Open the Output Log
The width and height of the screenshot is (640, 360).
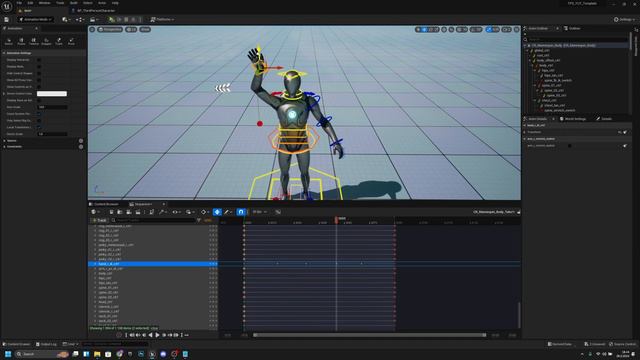[x=47, y=344]
